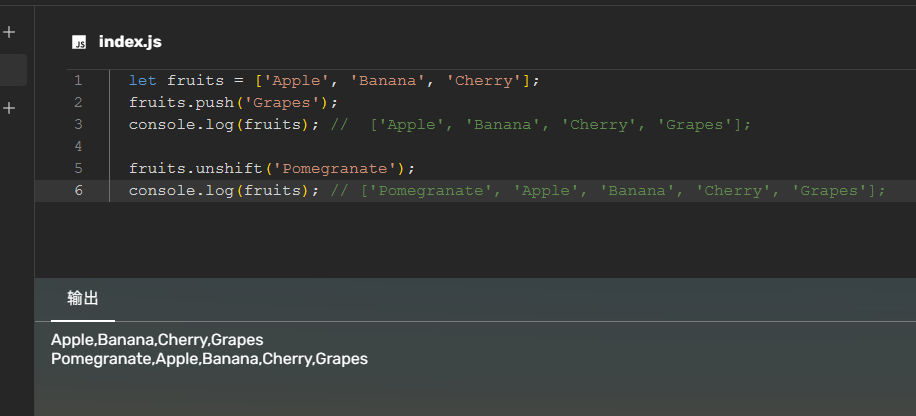Select the highlighted item in left sidebar
This screenshot has width=916, height=416.
pos(14,70)
